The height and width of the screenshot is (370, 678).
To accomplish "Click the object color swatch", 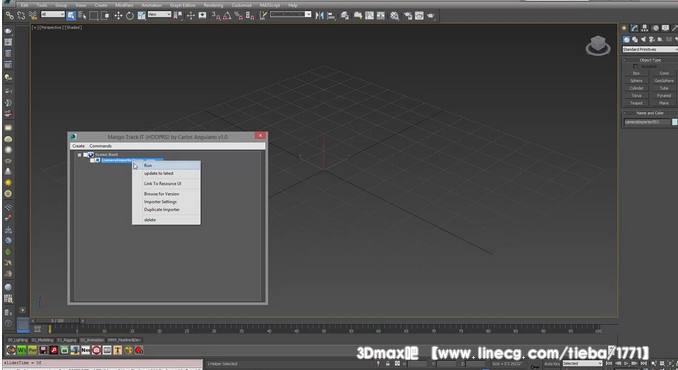I will 675,122.
